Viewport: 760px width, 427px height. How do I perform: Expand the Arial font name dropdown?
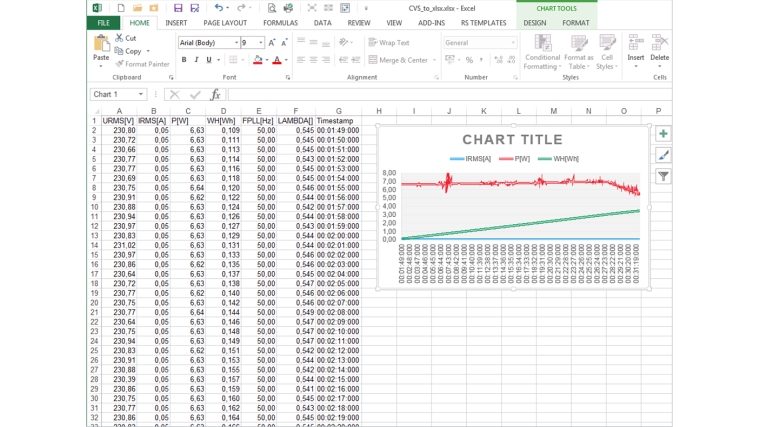click(x=236, y=43)
